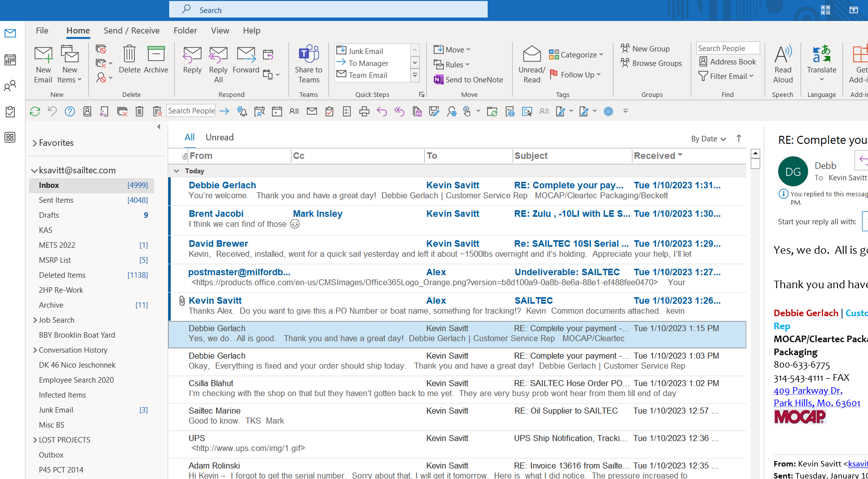Share the message to Teams

coord(308,64)
